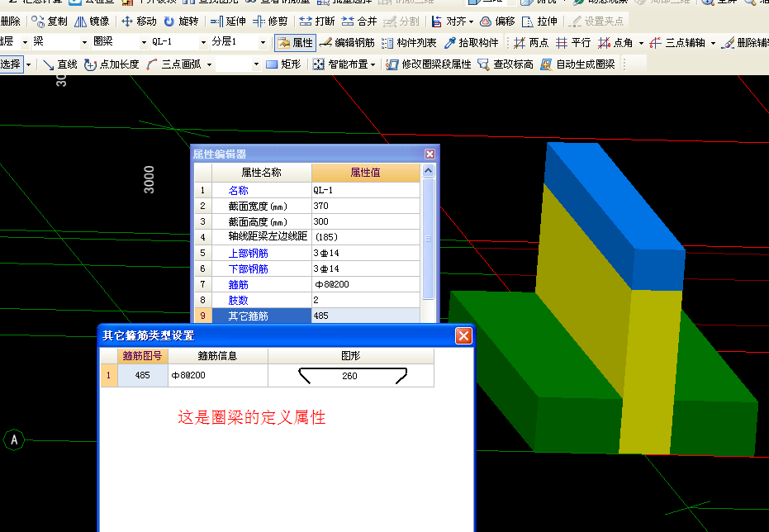Viewport: 769px width, 532px height.
Task: Click the 肢数 property name link
Action: pyautogui.click(x=239, y=300)
